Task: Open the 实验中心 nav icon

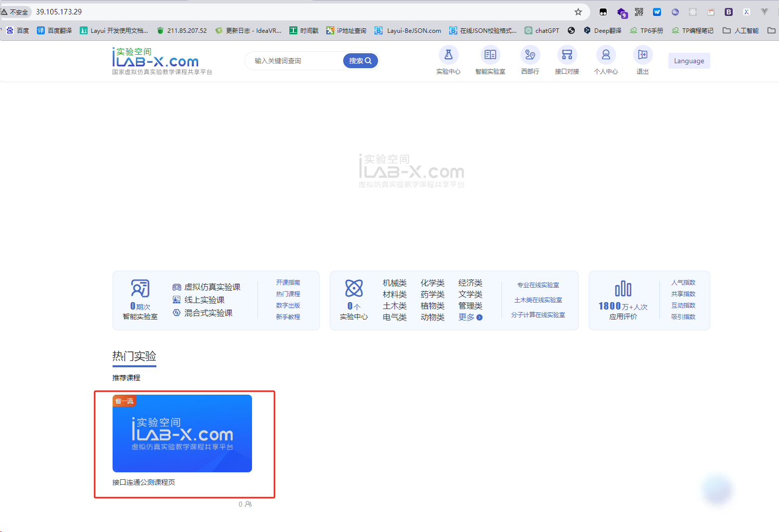Action: point(448,55)
